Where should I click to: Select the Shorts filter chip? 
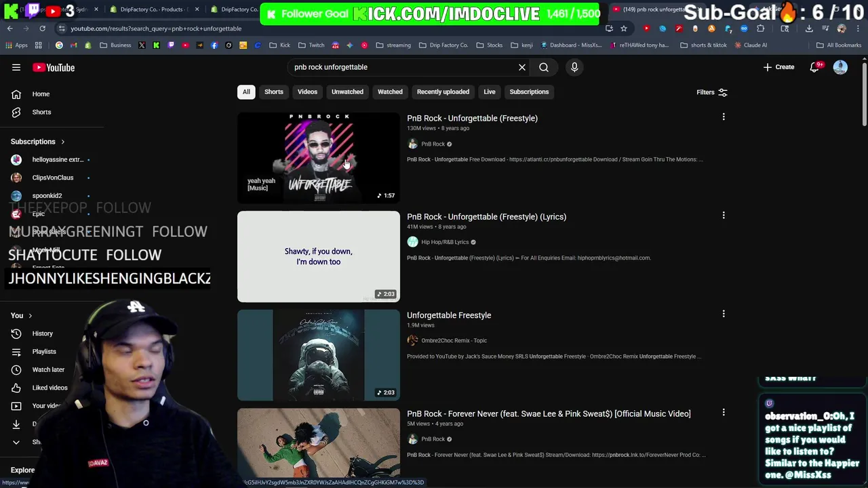274,91
